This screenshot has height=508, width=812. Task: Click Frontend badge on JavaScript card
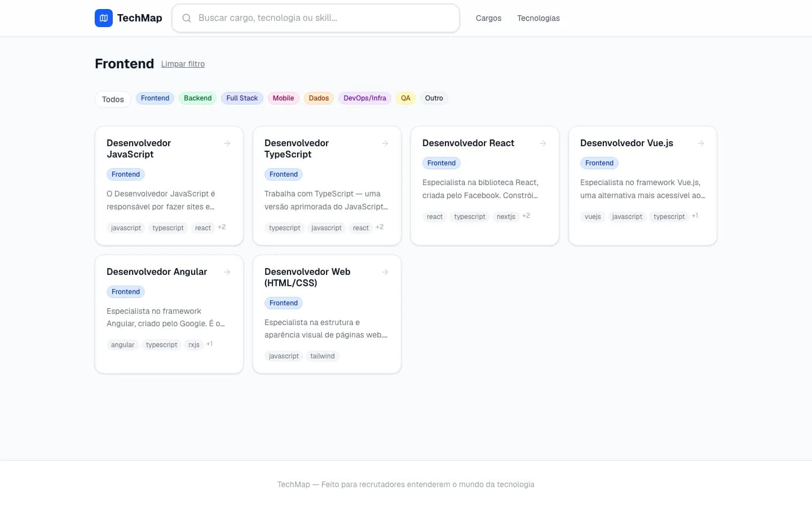(x=126, y=174)
